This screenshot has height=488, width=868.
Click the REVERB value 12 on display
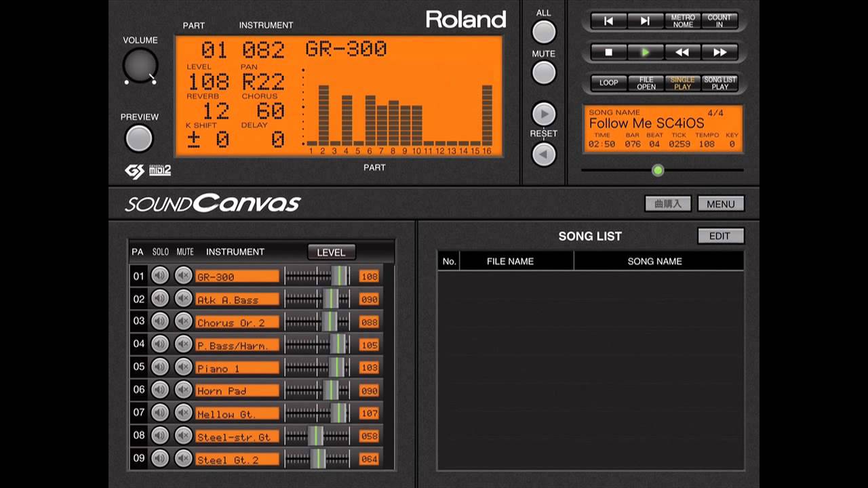tap(216, 110)
